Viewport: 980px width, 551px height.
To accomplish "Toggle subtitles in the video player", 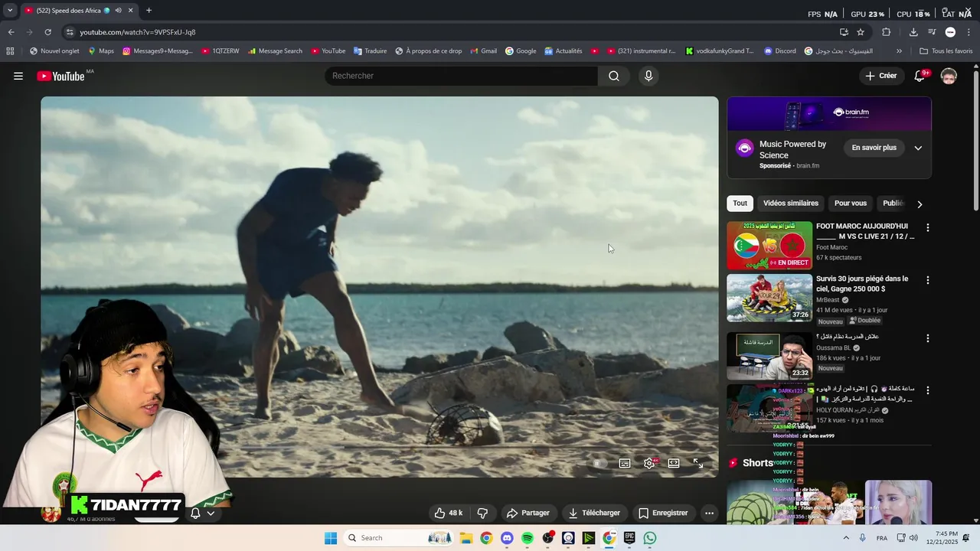I will [x=625, y=463].
